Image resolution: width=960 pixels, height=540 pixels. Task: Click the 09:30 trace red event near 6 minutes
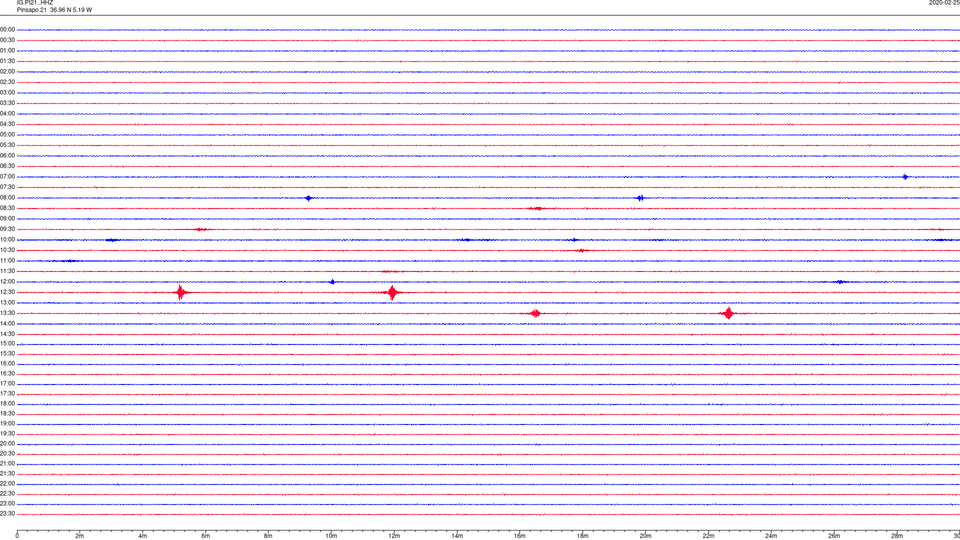200,229
